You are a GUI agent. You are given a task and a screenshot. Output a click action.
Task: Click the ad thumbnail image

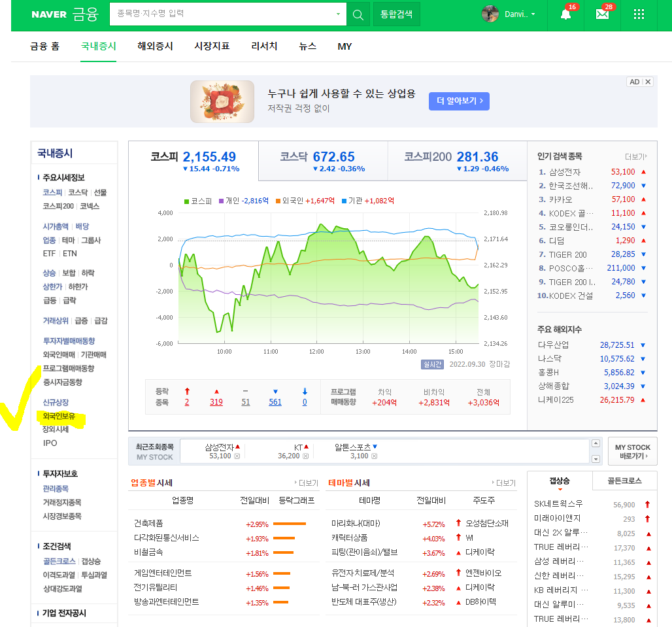tap(222, 101)
